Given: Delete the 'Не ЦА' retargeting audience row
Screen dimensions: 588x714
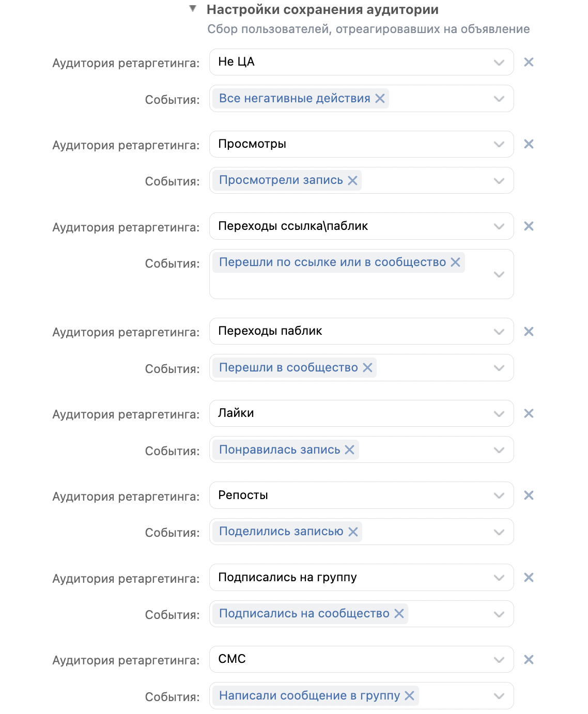Looking at the screenshot, I should [529, 62].
